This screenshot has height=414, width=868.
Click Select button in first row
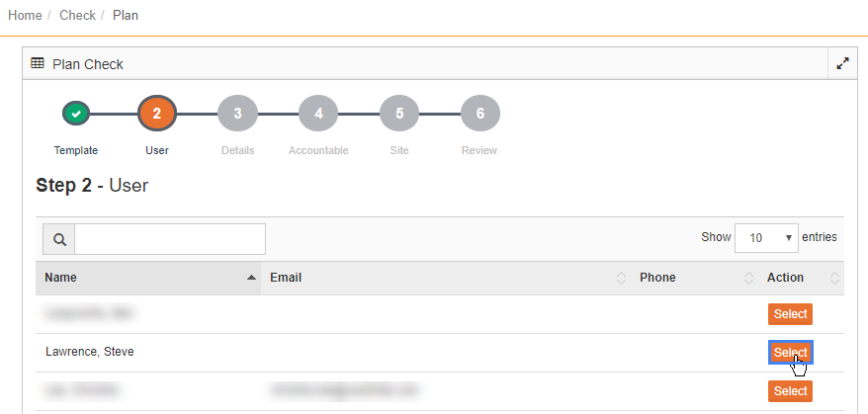coord(791,314)
